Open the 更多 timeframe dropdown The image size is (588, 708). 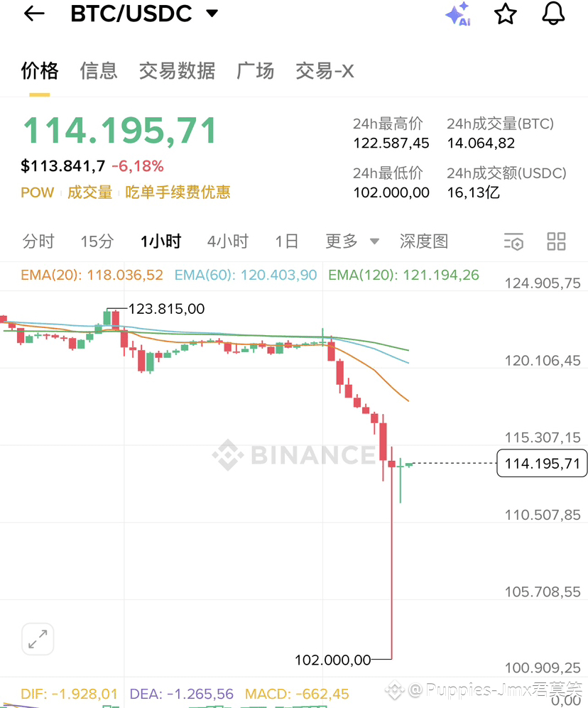tap(352, 241)
